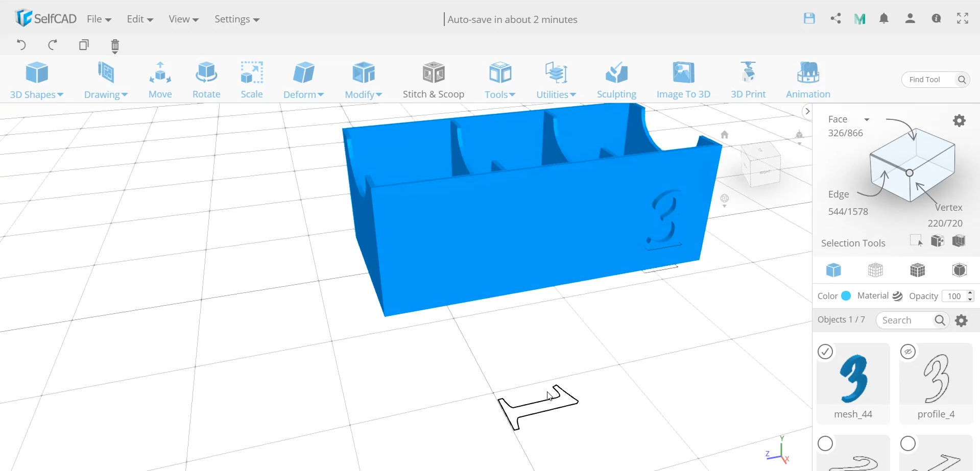Screen dimensions: 980x471
Task: Select the Scale tool
Action: tap(252, 80)
